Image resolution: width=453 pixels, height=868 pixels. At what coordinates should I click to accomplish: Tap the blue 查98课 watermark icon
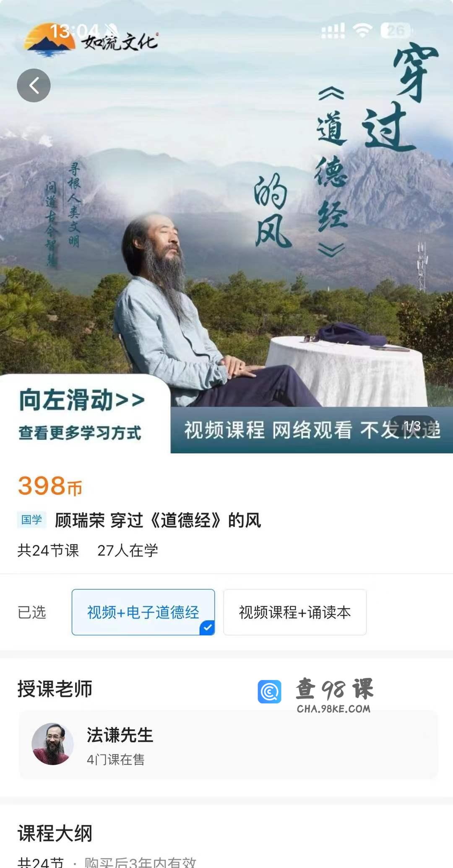[270, 692]
